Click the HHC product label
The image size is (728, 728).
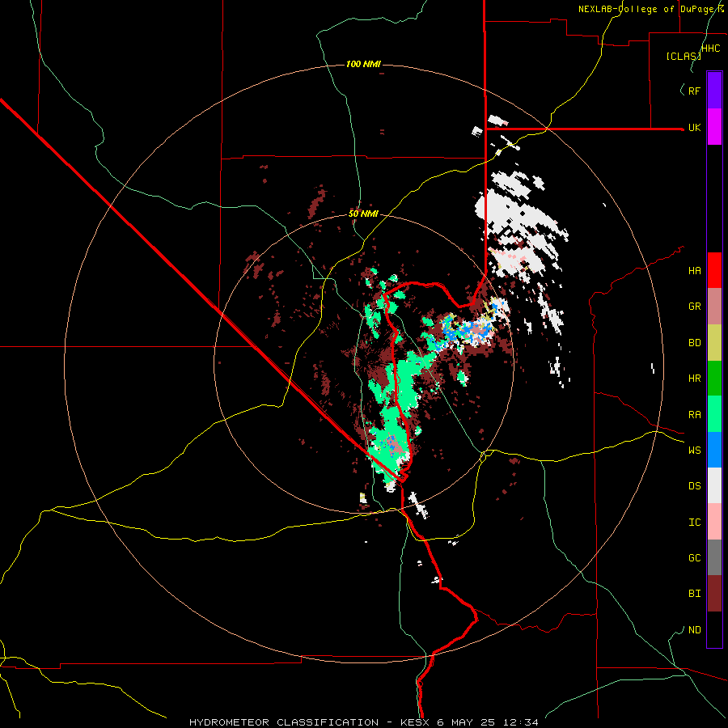tap(711, 49)
